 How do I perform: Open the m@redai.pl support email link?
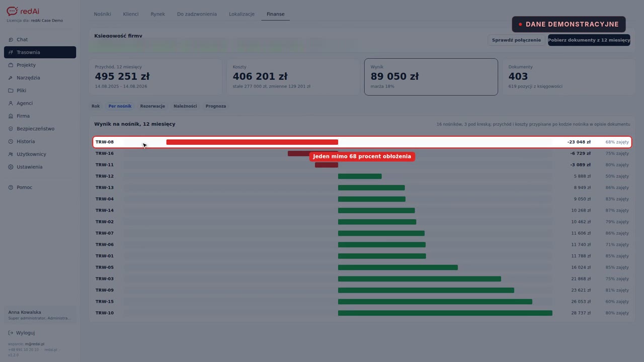pyautogui.click(x=35, y=344)
